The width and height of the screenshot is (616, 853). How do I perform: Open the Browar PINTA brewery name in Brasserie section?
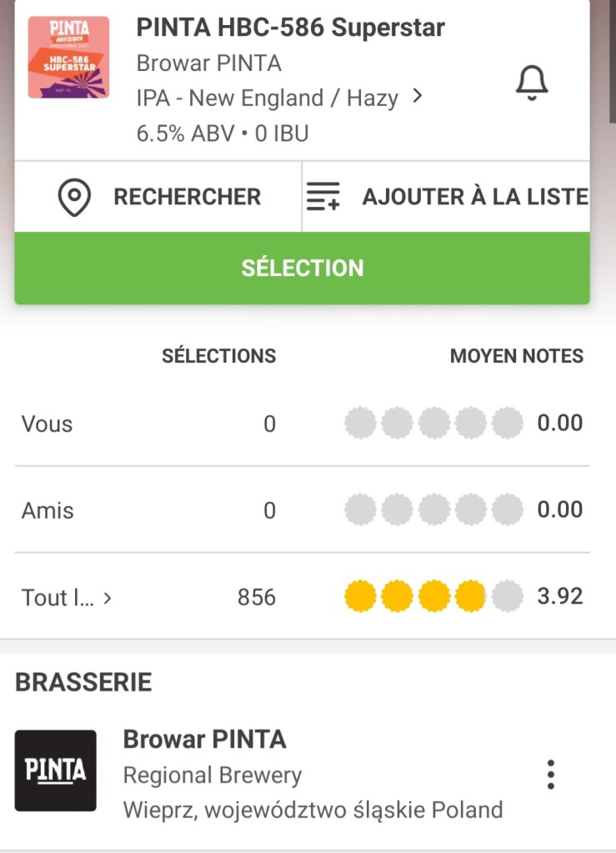[x=204, y=739]
